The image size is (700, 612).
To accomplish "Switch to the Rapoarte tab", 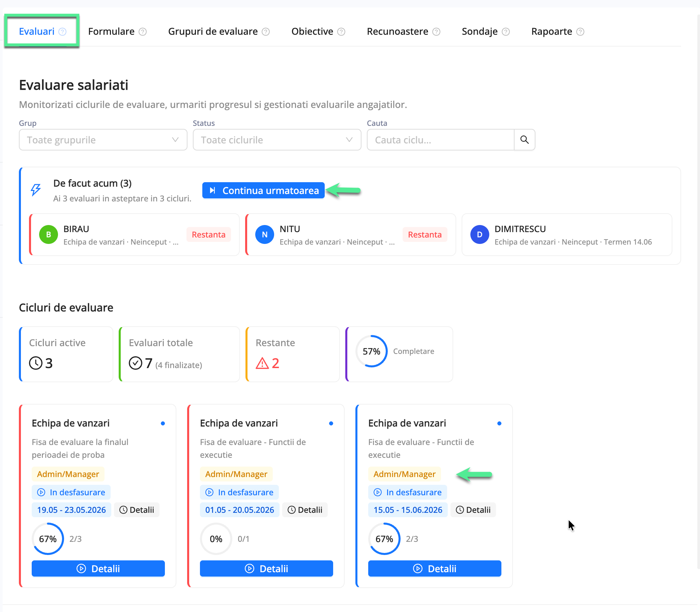I will 552,31.
